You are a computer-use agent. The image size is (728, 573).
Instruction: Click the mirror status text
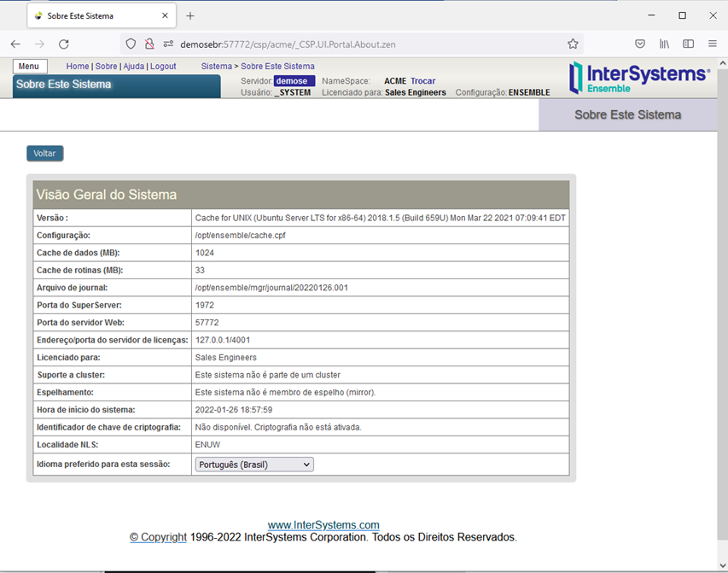[x=286, y=392]
